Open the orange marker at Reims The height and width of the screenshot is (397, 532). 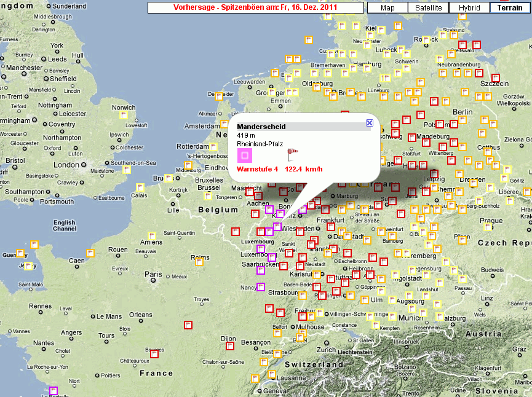pos(199,261)
